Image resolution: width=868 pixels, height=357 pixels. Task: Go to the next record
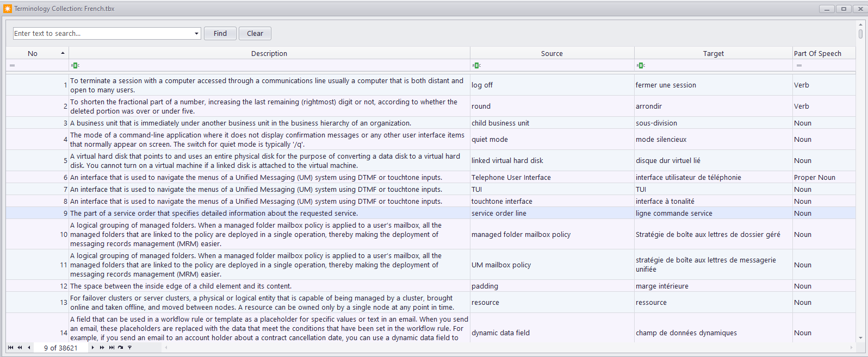point(93,348)
